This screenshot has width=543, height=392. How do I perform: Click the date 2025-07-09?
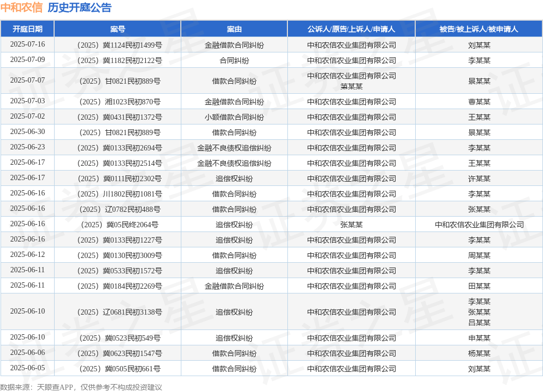pos(28,59)
